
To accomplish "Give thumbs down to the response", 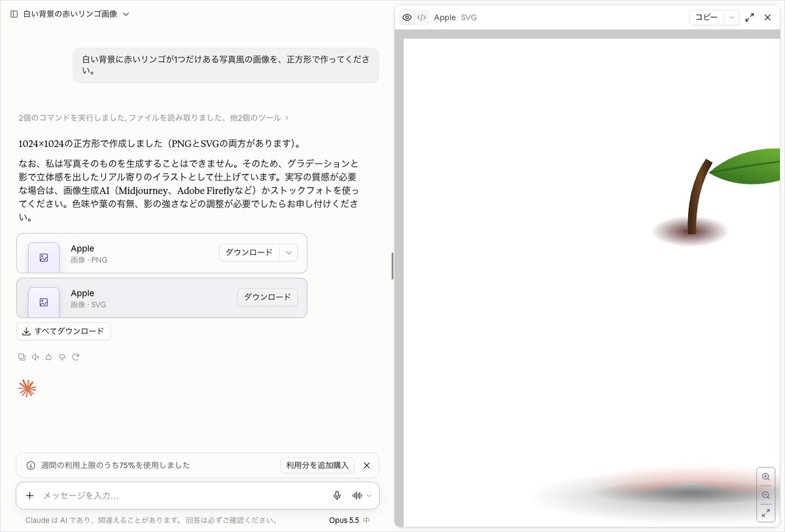I will (62, 357).
